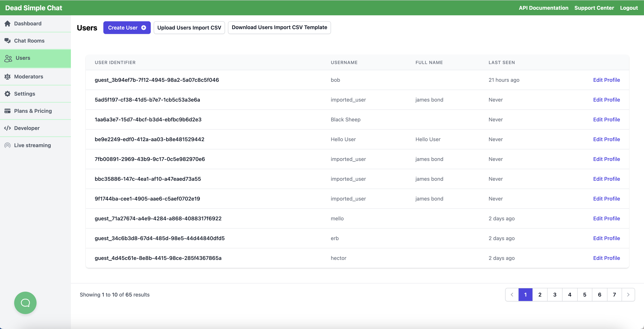
Task: Edit Profile for user erb
Action: coord(606,238)
